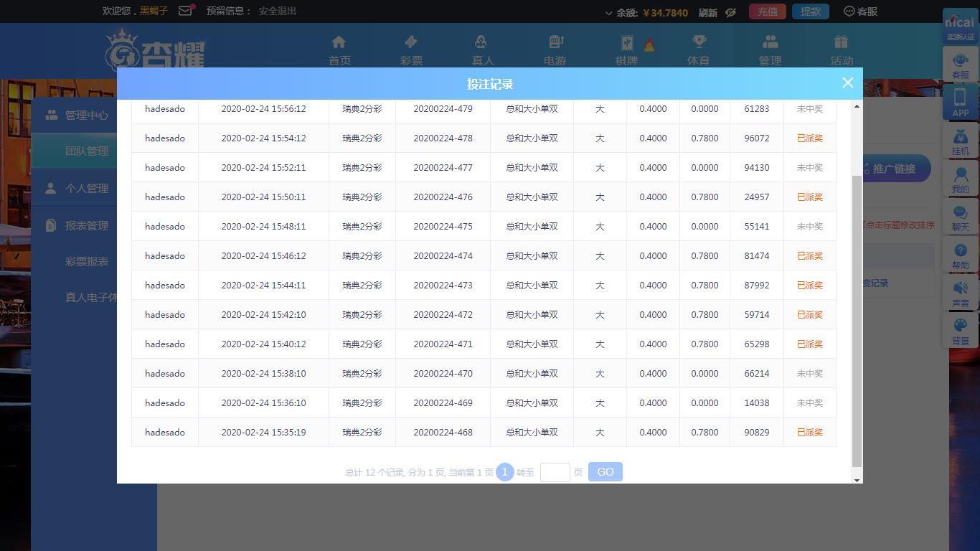Screen dimensions: 980x551
Task: Click 未中奖 status for issue 20200224-477
Action: click(x=810, y=168)
